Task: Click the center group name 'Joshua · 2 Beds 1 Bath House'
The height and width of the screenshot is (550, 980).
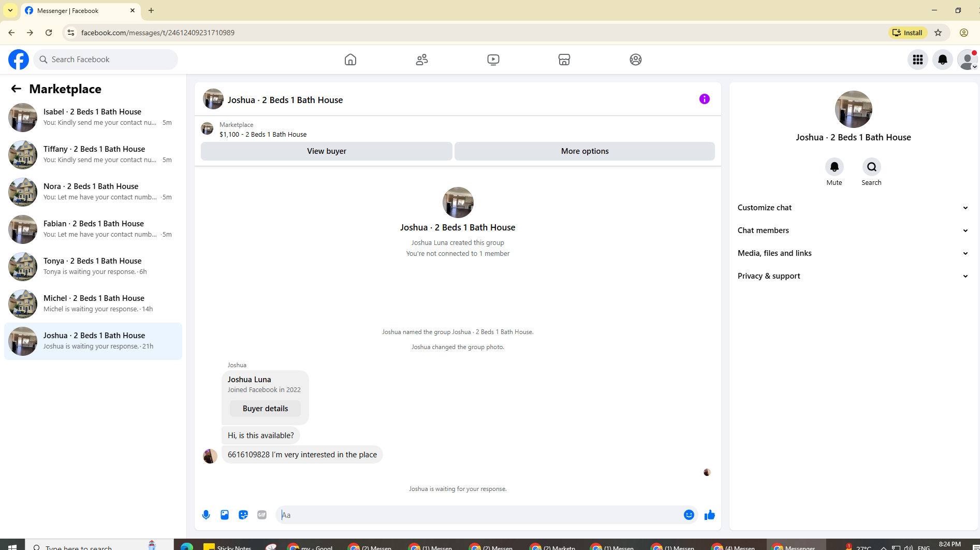Action: point(458,227)
